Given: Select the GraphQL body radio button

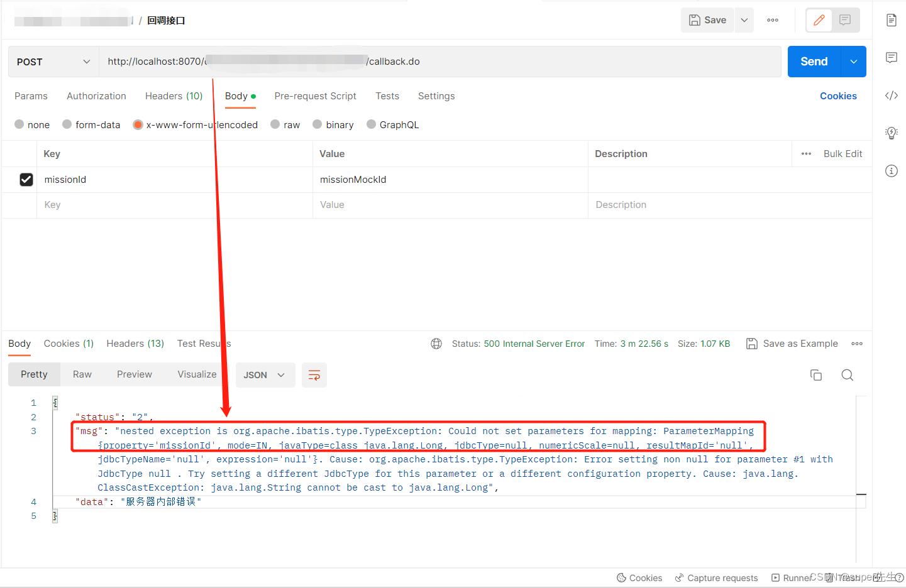Looking at the screenshot, I should [372, 124].
